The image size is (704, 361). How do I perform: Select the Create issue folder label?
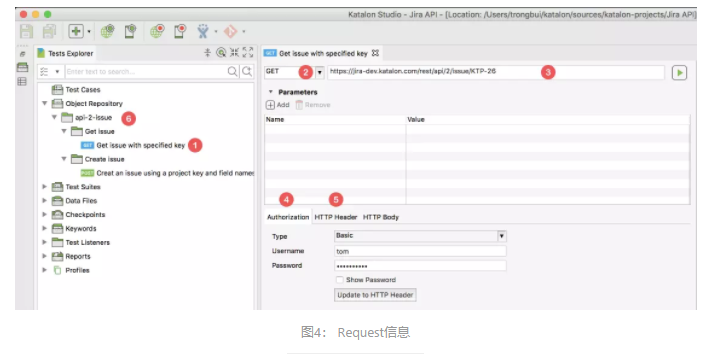105,159
